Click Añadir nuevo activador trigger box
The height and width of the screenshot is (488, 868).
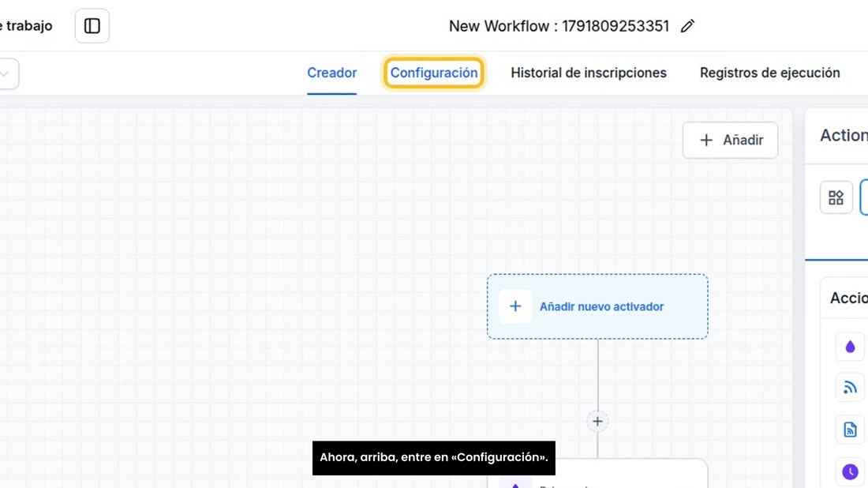tap(597, 306)
